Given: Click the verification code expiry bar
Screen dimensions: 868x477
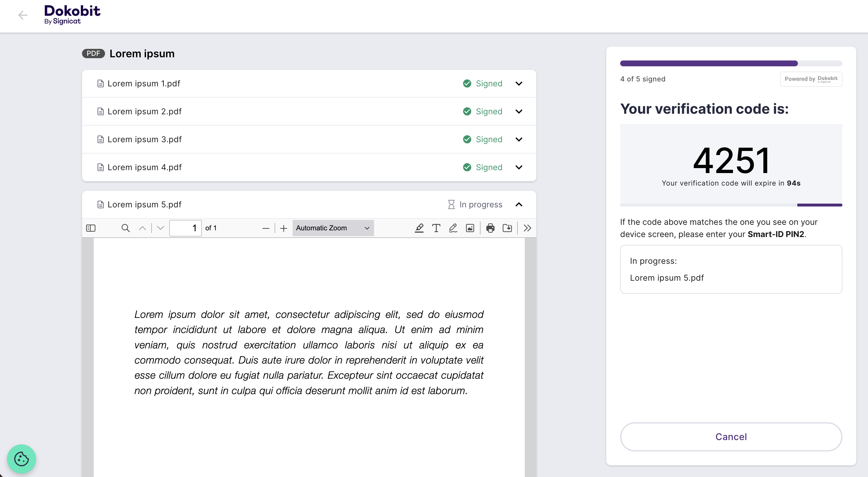Looking at the screenshot, I should [x=731, y=205].
